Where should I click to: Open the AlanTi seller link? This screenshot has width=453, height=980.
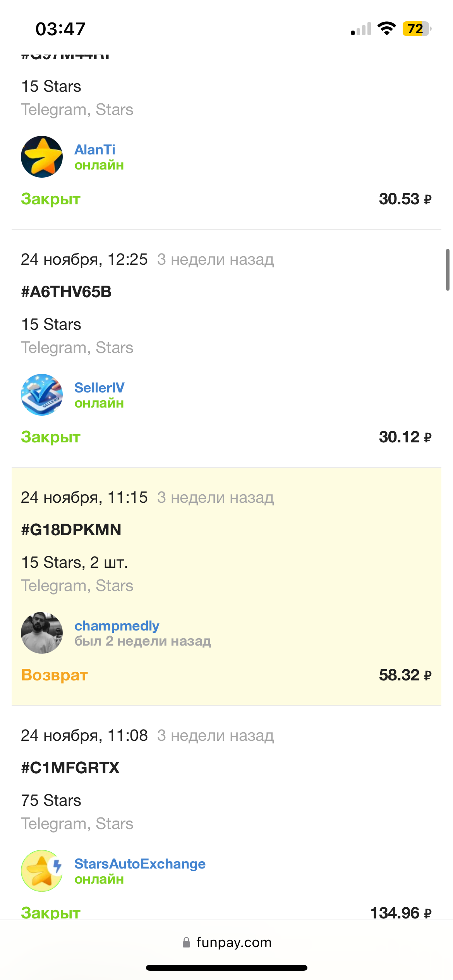[95, 149]
